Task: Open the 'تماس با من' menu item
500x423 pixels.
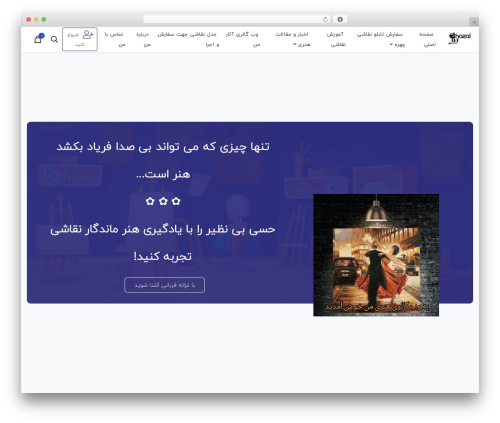Action: coord(114,39)
